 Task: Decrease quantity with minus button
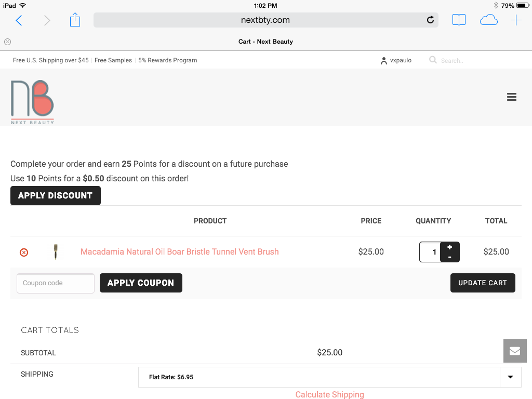point(449,257)
